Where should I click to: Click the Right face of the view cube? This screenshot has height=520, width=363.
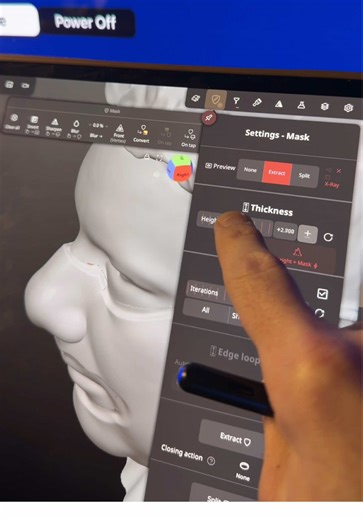[183, 174]
